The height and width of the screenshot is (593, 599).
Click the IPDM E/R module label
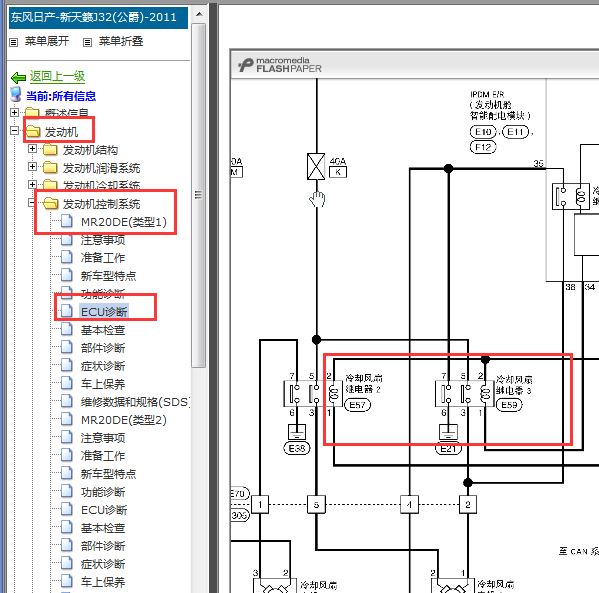pyautogui.click(x=500, y=105)
